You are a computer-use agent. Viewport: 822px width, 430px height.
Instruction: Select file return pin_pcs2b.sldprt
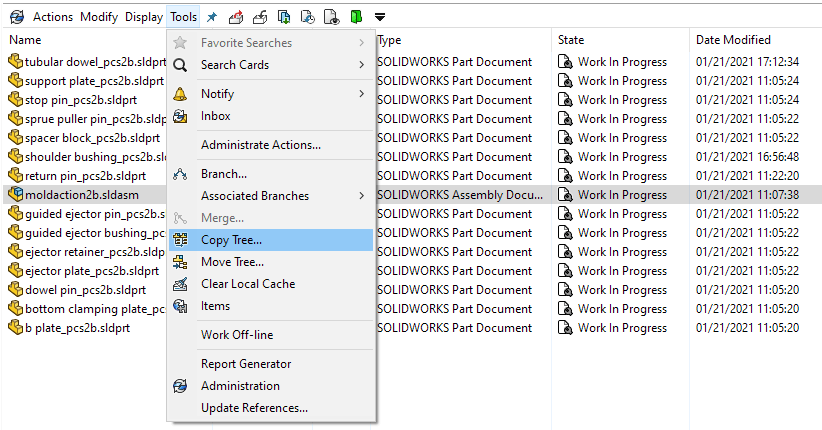pyautogui.click(x=85, y=176)
